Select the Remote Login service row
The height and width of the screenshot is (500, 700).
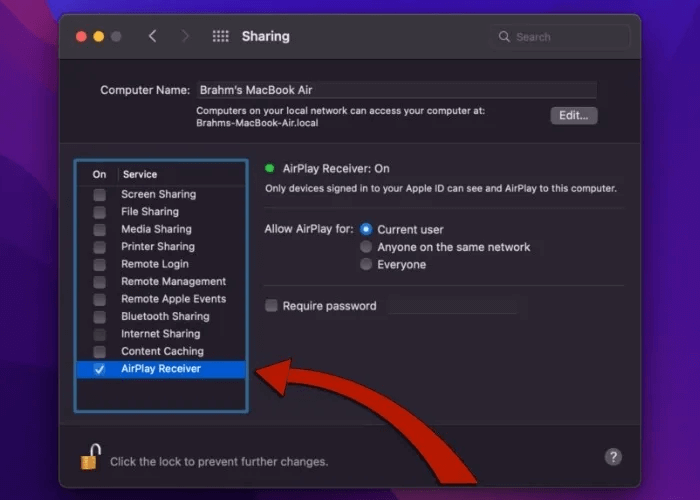161,264
